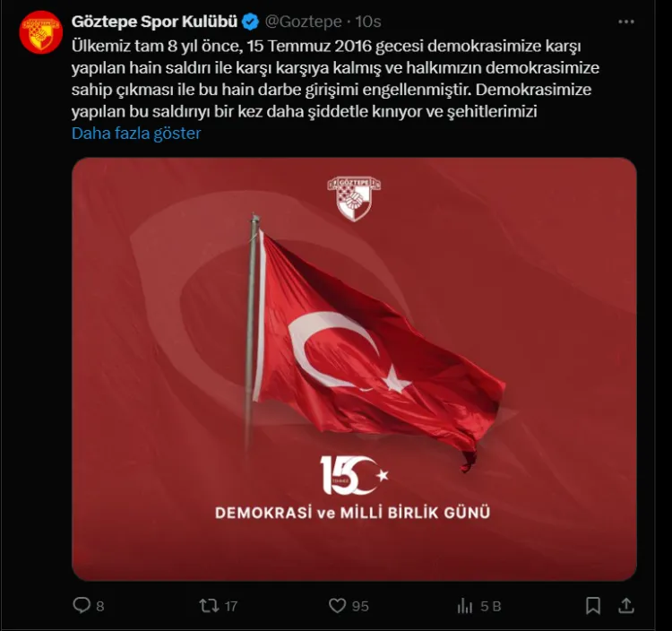Bookmark this tweet
This screenshot has height=631, width=672.
[x=593, y=606]
